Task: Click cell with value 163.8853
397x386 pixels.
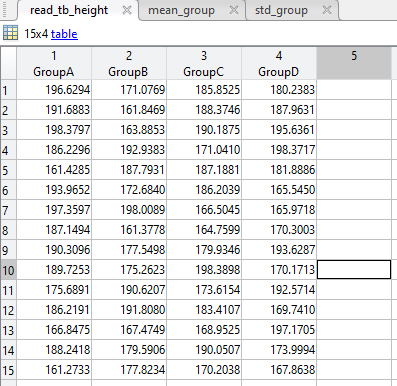Action: (x=129, y=130)
